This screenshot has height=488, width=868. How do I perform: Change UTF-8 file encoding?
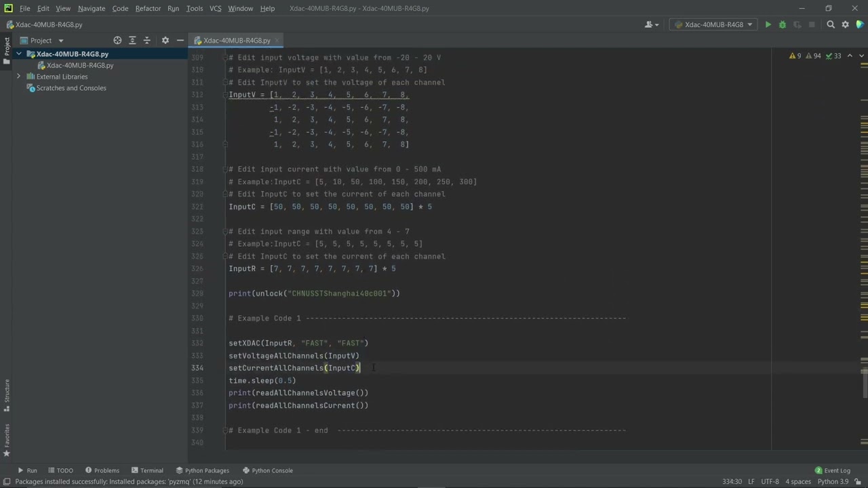770,482
